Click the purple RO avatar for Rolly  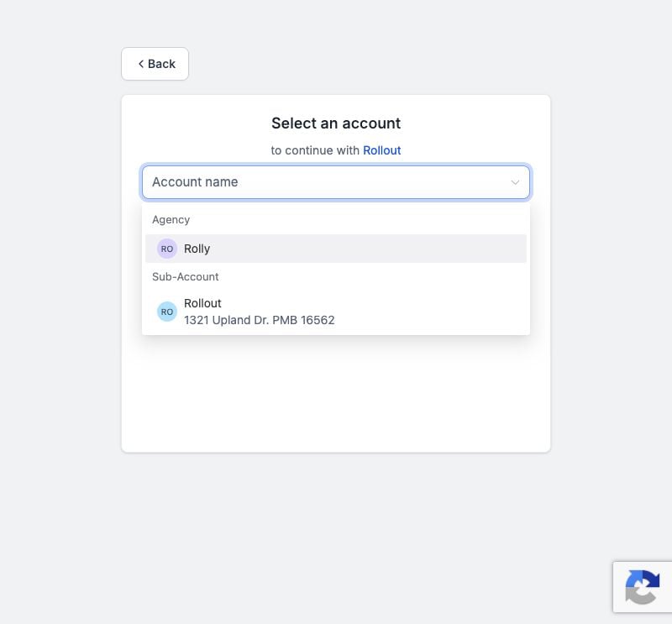[166, 249]
